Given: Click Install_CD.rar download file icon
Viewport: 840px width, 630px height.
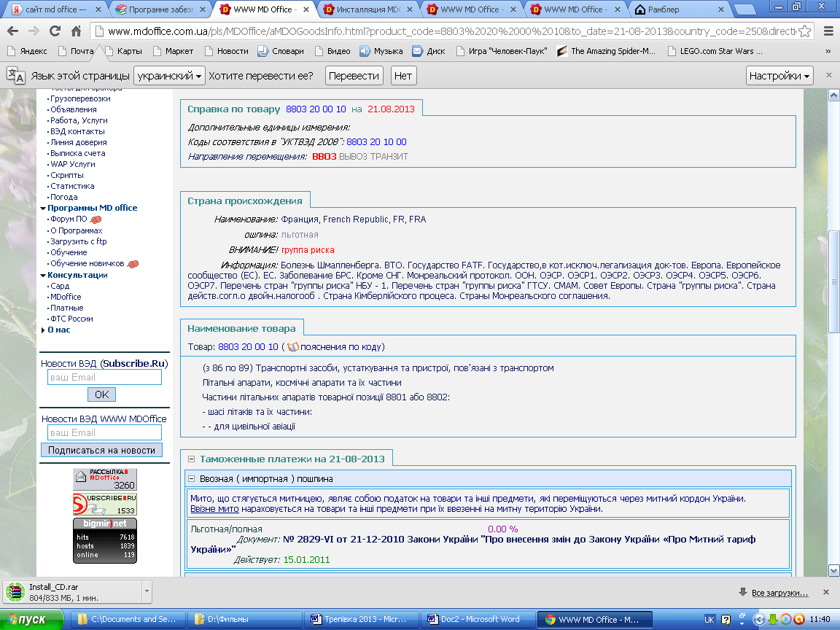Looking at the screenshot, I should (x=15, y=593).
